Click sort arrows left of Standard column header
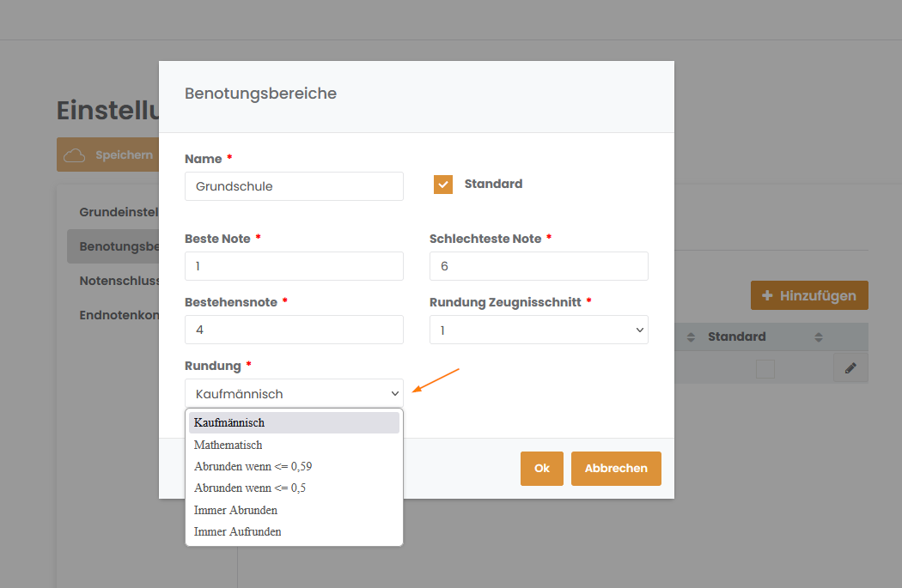The width and height of the screenshot is (902, 588). coord(691,337)
